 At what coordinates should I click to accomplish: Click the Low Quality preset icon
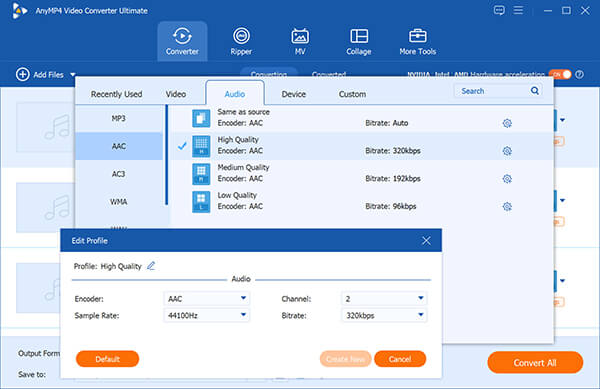201,202
